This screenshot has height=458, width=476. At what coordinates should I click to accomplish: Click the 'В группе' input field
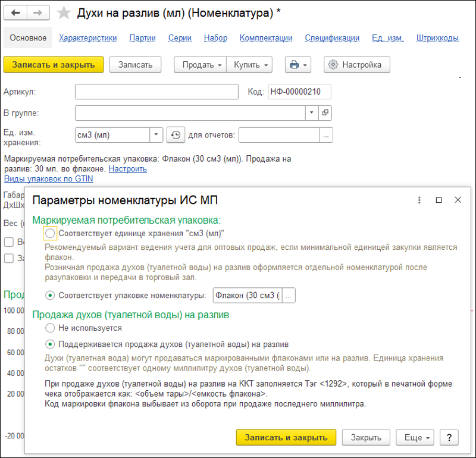coord(190,112)
